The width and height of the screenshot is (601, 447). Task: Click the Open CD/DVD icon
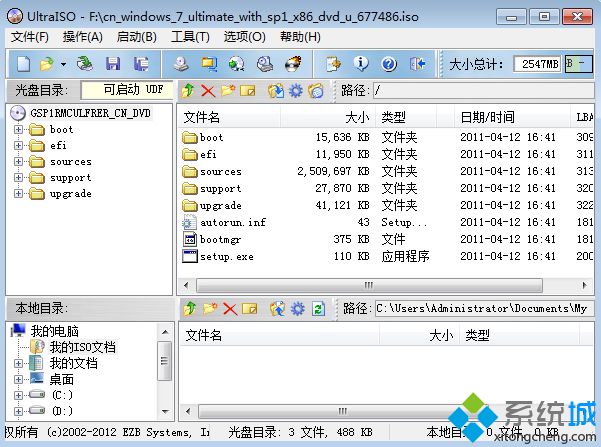[85, 64]
